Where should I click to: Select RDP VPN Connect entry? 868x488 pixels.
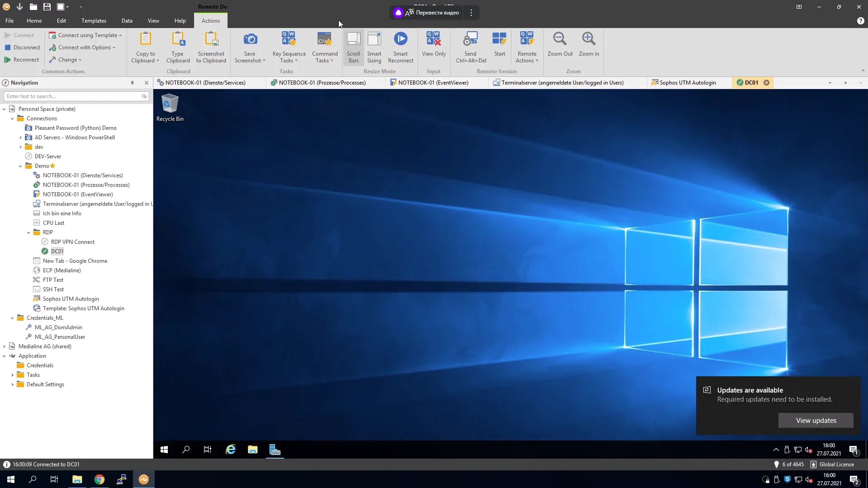(x=72, y=242)
